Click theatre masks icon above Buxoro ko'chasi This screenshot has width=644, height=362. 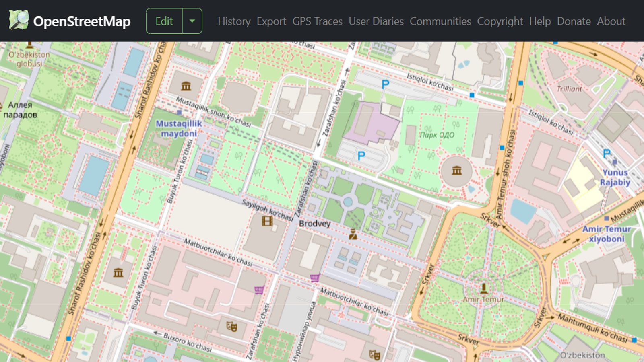click(x=231, y=326)
